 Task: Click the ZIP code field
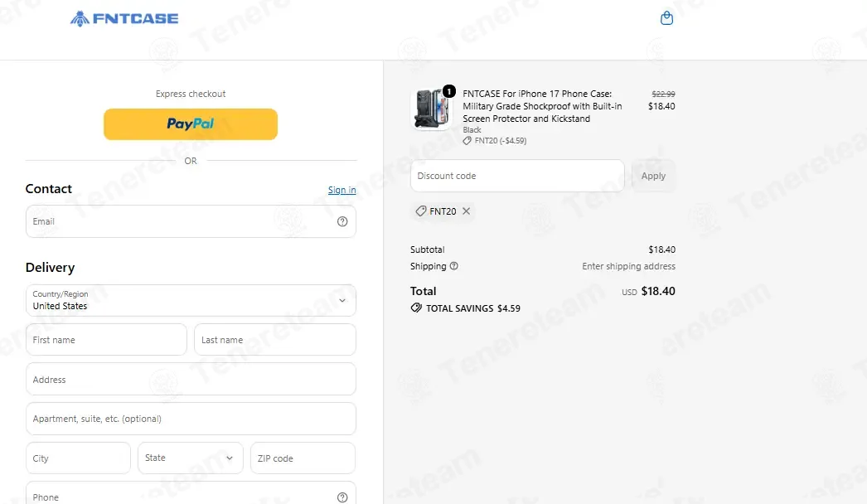pyautogui.click(x=303, y=458)
